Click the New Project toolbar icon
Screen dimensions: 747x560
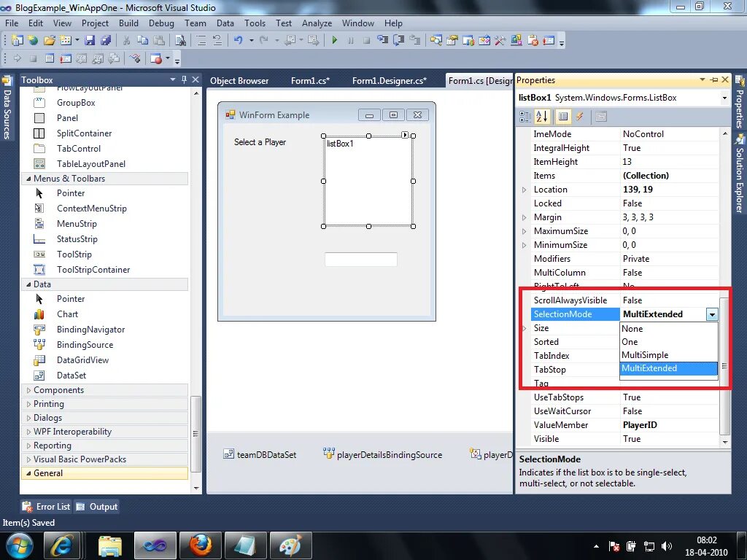[x=17, y=41]
